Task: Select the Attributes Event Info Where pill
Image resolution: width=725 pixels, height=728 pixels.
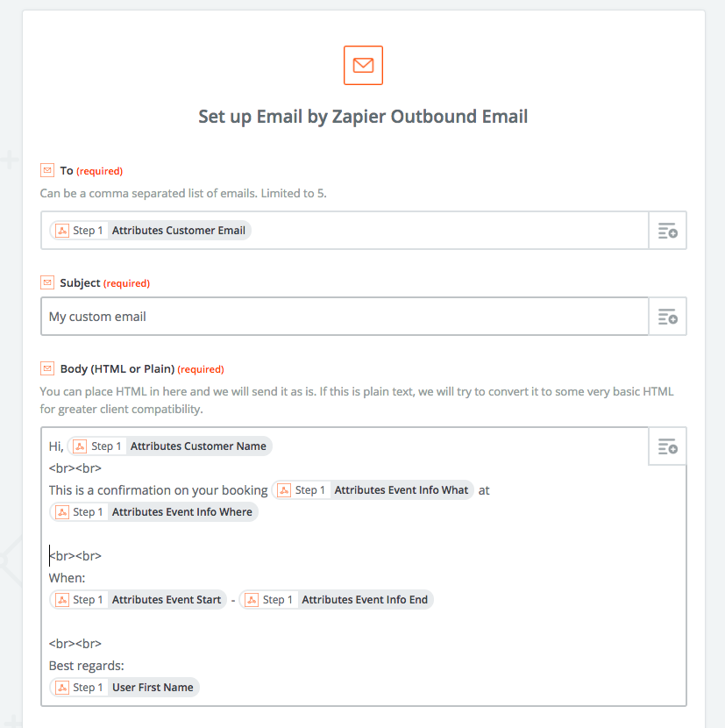Action: [x=153, y=511]
